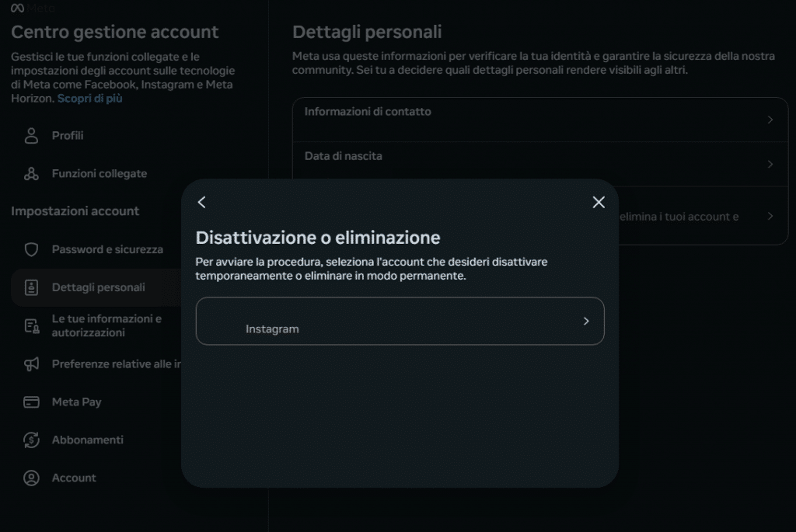Select the Instagram account row
This screenshot has height=532, width=796.
click(x=400, y=321)
